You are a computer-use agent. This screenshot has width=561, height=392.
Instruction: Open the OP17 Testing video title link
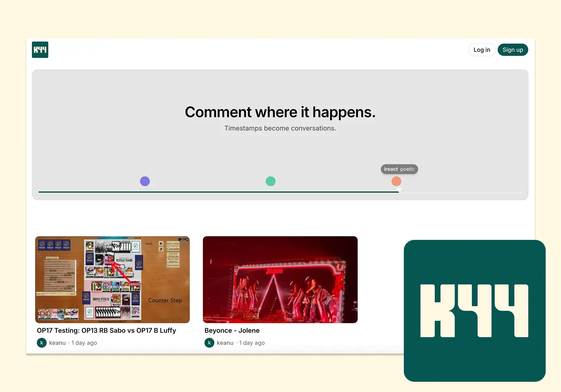pyautogui.click(x=107, y=331)
